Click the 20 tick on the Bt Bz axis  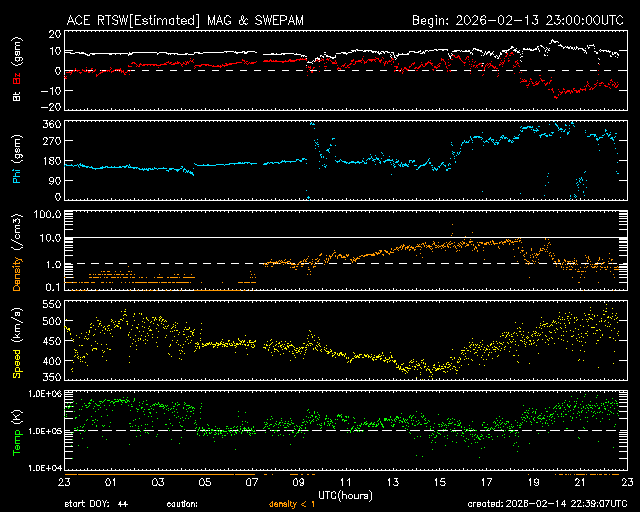(x=55, y=34)
